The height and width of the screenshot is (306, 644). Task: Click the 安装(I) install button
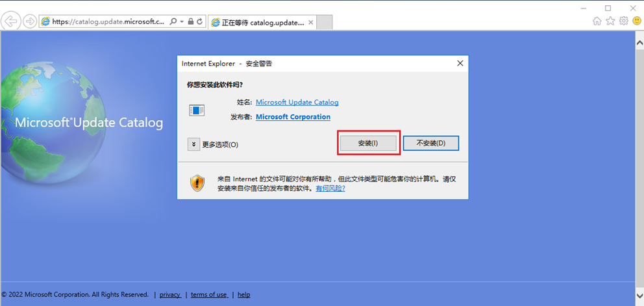point(368,144)
